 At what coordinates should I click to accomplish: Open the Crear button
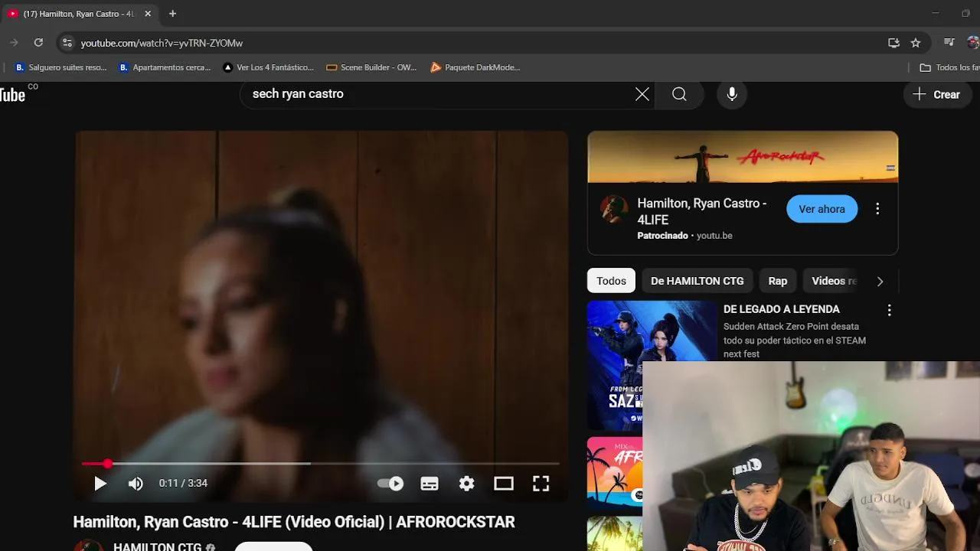point(937,95)
